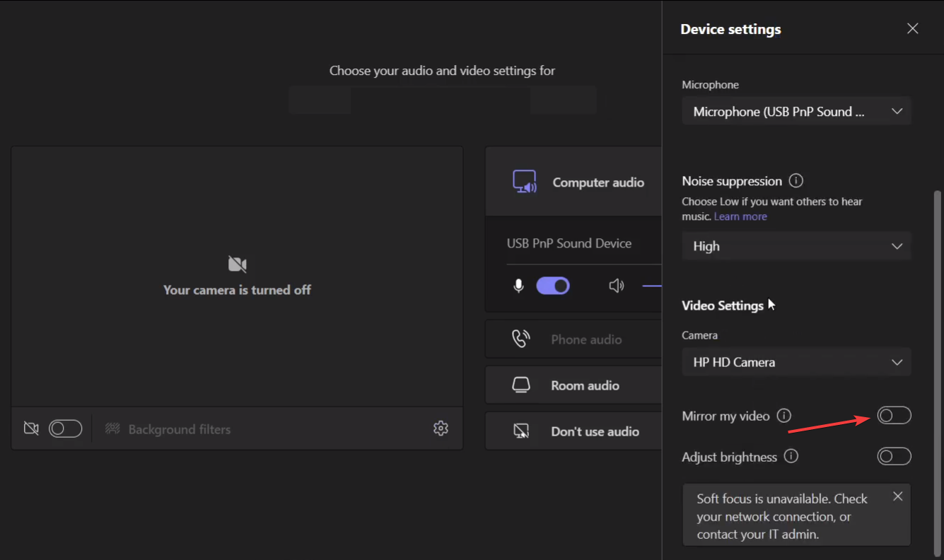Enable Mirror my video switch
Image resolution: width=944 pixels, height=560 pixels.
click(894, 416)
